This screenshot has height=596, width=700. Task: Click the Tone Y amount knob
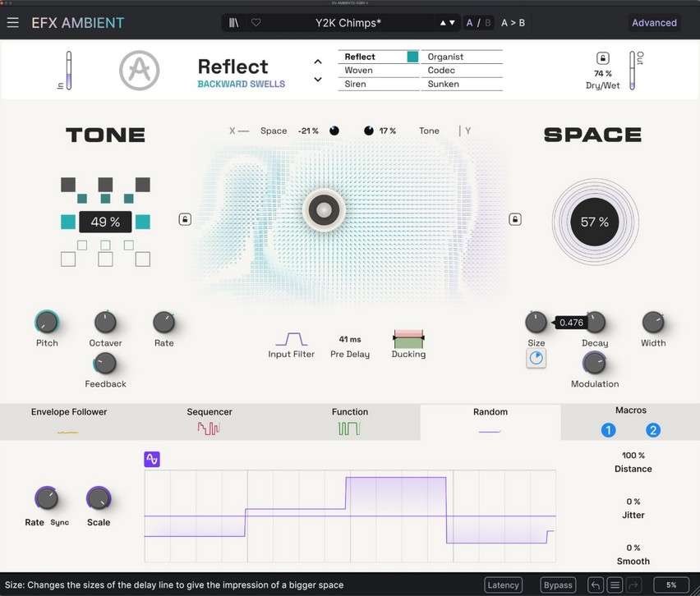tap(369, 131)
